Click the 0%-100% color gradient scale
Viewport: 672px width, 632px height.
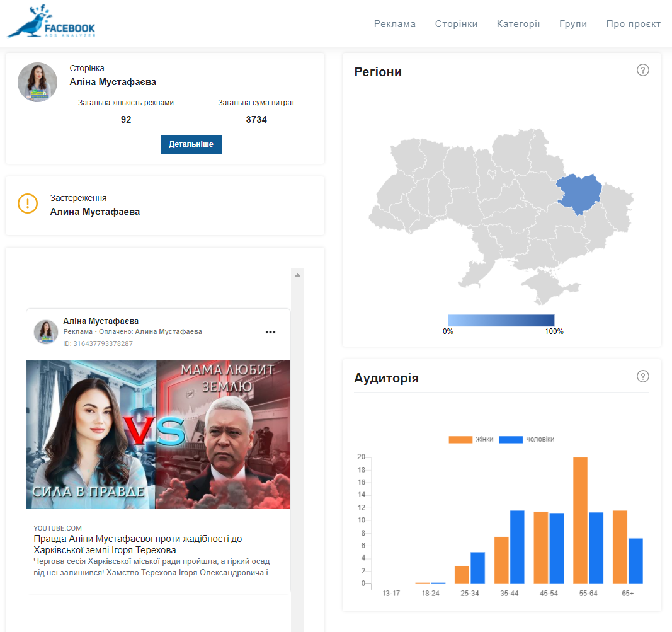[x=501, y=320]
